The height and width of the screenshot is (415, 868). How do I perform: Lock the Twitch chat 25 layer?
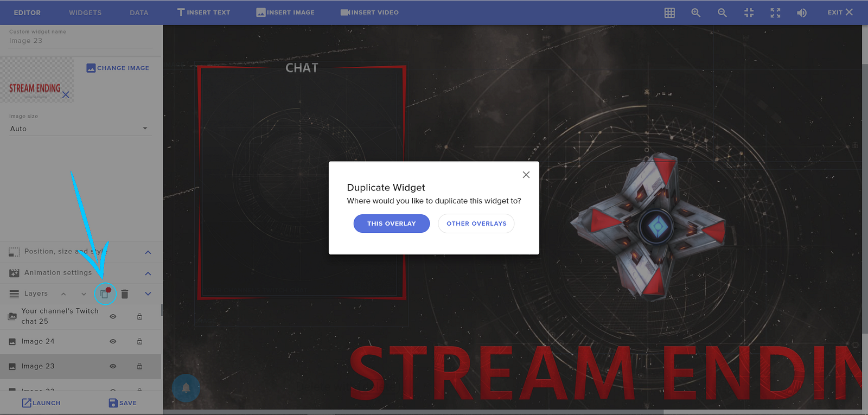pos(139,316)
